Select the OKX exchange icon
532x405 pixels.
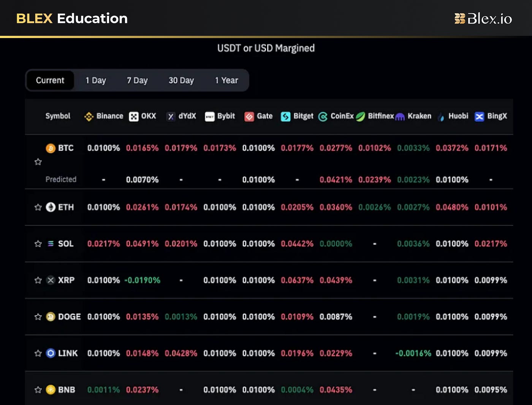[134, 116]
